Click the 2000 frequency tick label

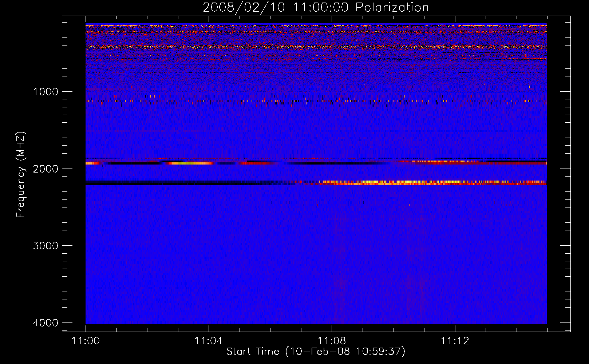tap(46, 169)
